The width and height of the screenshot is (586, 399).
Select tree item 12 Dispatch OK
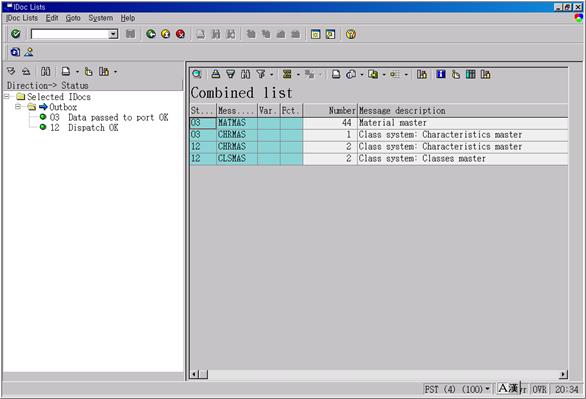pos(84,127)
